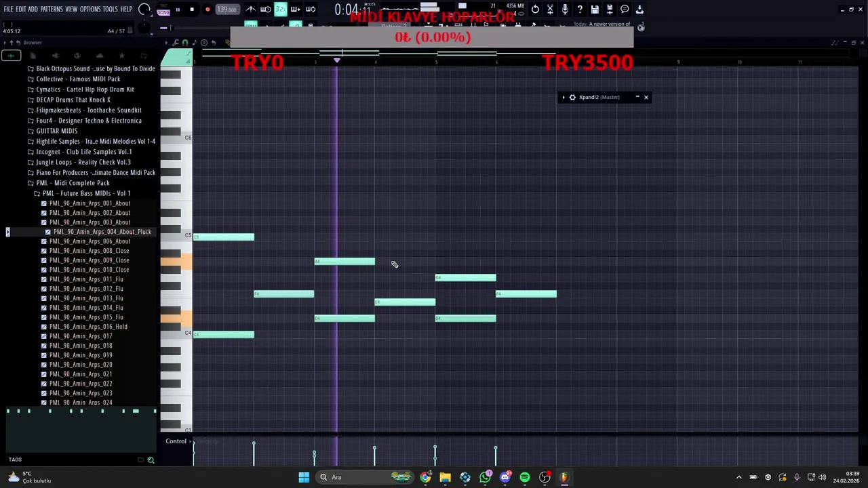Image resolution: width=868 pixels, height=488 pixels.
Task: Click the search magnifier beside TAGS
Action: coord(151,460)
